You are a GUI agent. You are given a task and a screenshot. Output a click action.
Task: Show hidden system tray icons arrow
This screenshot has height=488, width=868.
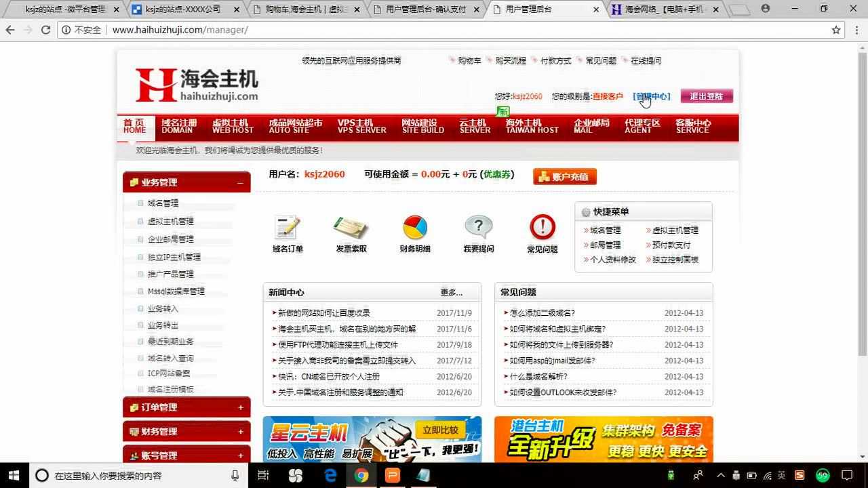720,475
